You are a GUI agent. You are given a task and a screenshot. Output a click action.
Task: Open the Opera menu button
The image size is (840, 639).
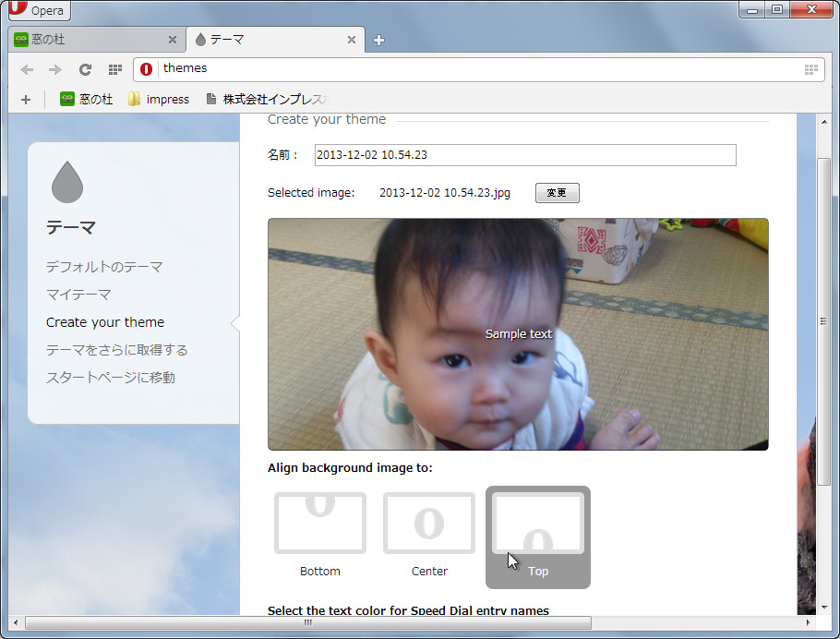coord(37,10)
